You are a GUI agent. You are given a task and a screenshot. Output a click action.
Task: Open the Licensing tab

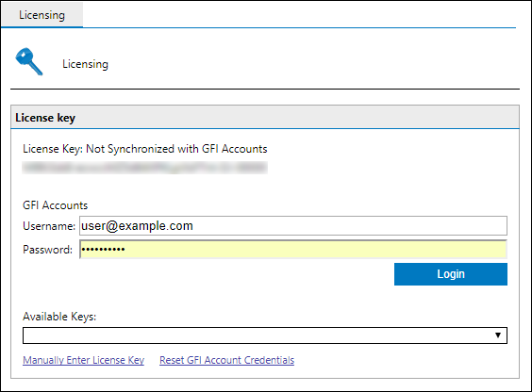pos(42,15)
